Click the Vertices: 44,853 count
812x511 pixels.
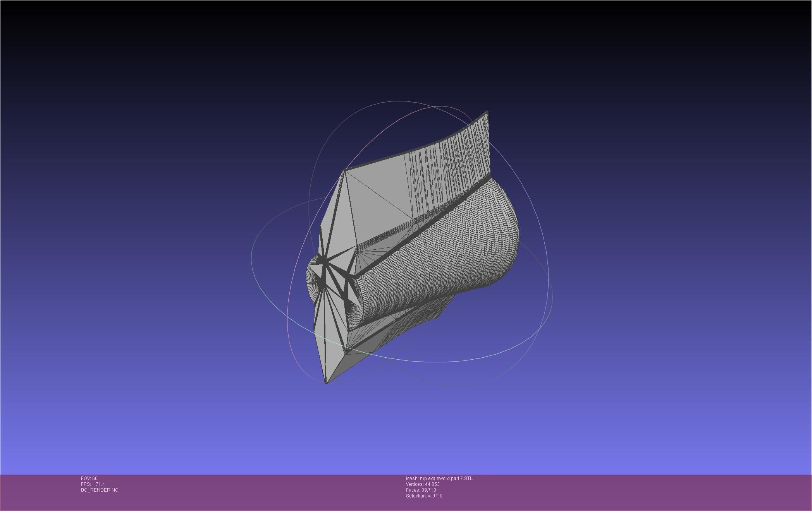click(423, 484)
